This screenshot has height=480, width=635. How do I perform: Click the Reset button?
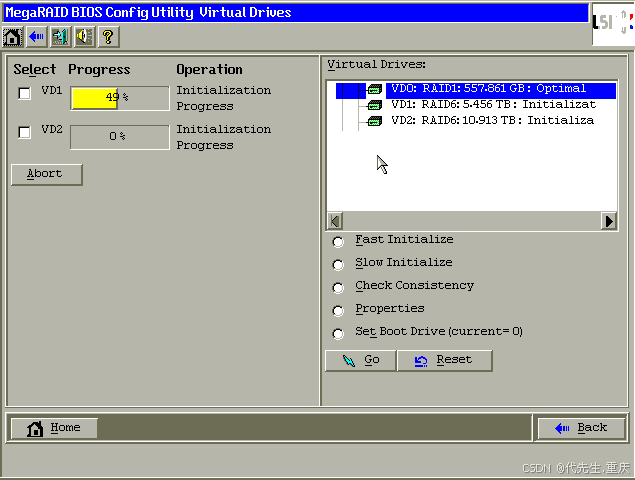[x=445, y=360]
